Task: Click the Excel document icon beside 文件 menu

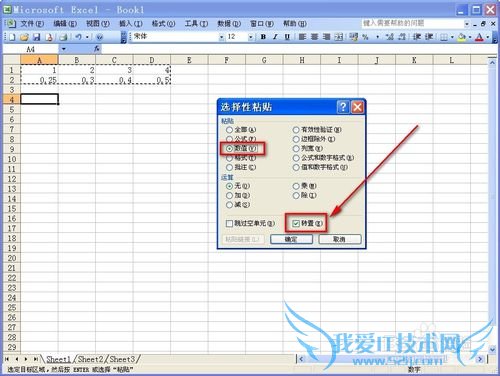Action: [x=11, y=23]
